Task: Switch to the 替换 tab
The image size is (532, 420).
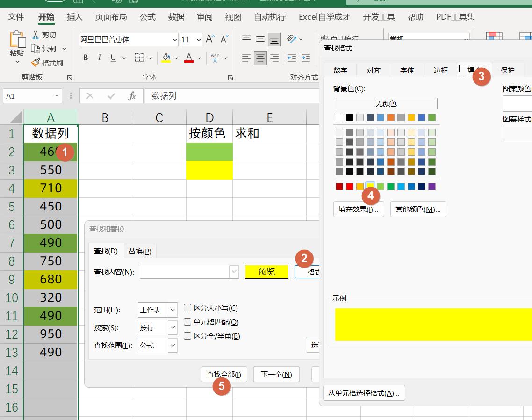Action: (139, 251)
